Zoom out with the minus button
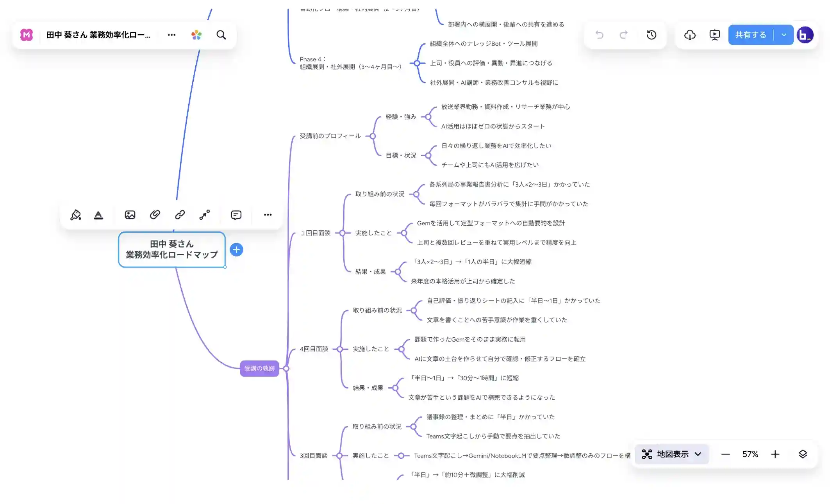830x504 pixels. (x=725, y=454)
